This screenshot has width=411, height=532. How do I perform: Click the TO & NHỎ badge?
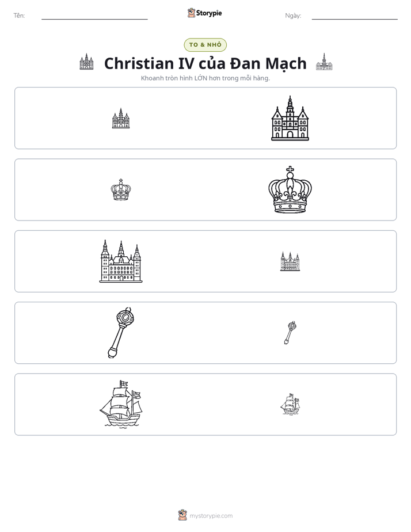coord(205,45)
